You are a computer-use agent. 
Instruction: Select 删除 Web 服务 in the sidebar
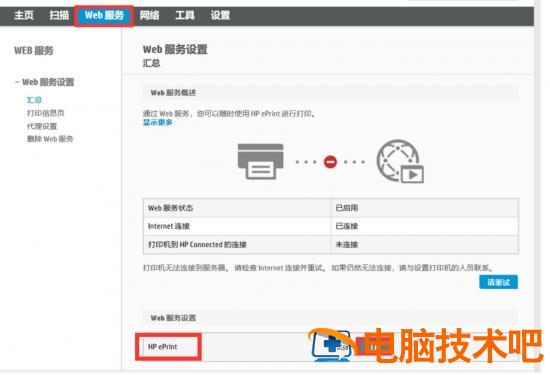(x=50, y=139)
